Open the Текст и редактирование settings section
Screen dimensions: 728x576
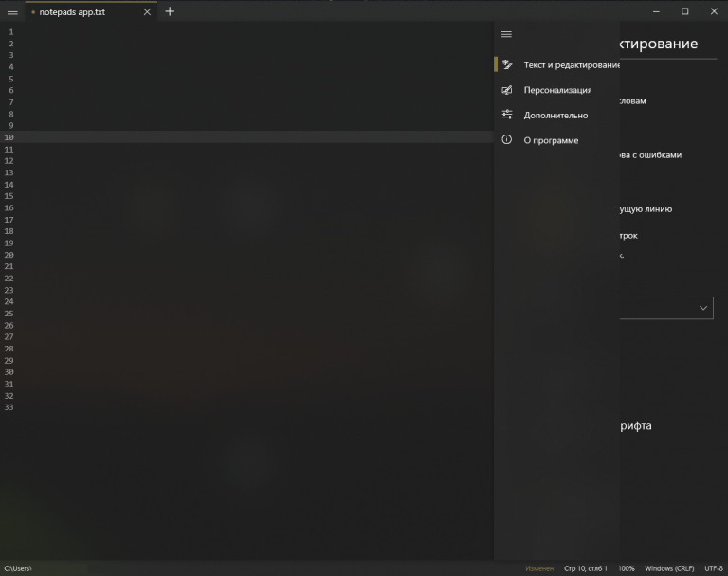tap(556, 65)
